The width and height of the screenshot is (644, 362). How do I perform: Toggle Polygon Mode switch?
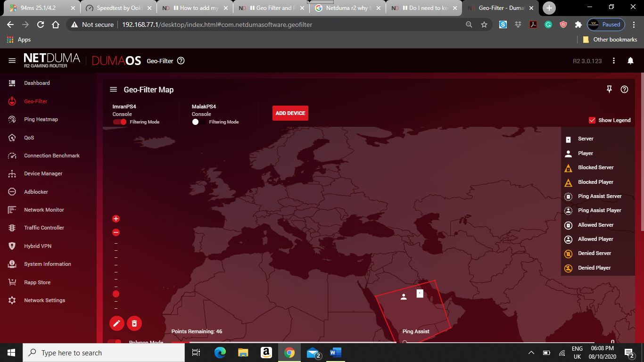tap(115, 342)
